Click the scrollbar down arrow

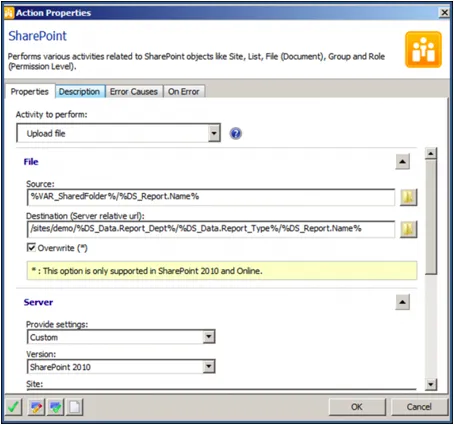[431, 384]
